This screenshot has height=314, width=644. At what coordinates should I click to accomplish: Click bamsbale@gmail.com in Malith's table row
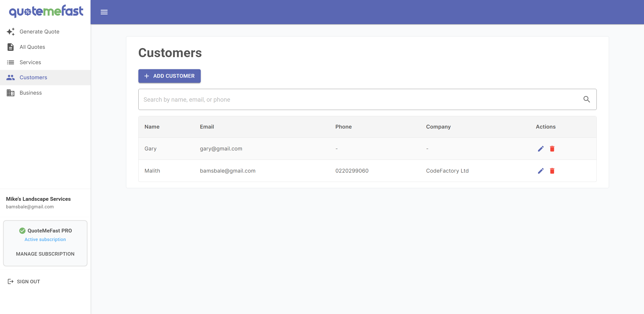coord(228,171)
